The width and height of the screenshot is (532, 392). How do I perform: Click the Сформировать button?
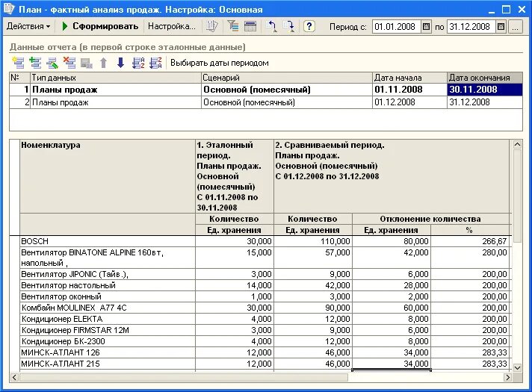(100, 26)
